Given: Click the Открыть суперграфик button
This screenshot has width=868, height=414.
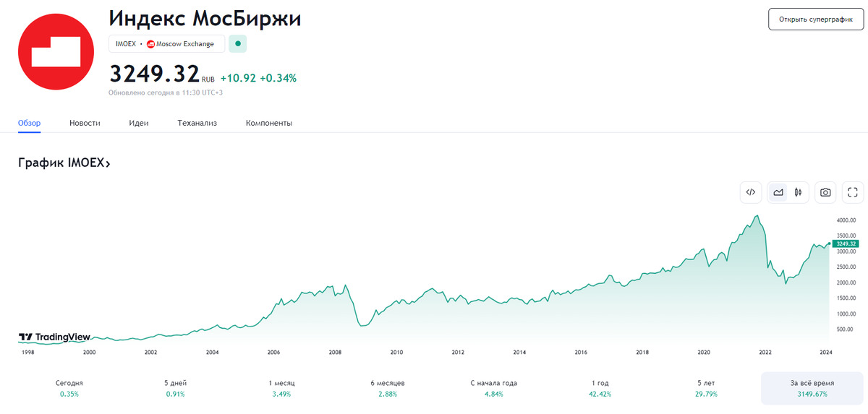Looking at the screenshot, I should click(x=816, y=20).
